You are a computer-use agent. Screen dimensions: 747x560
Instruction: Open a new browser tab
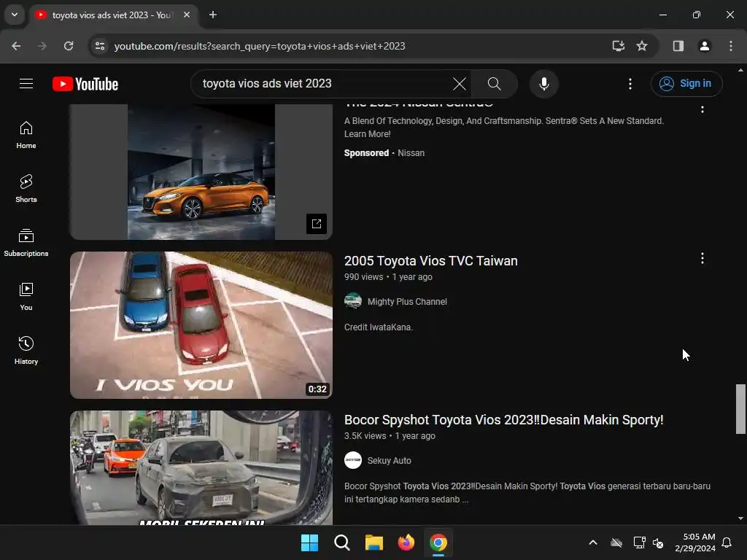click(213, 15)
